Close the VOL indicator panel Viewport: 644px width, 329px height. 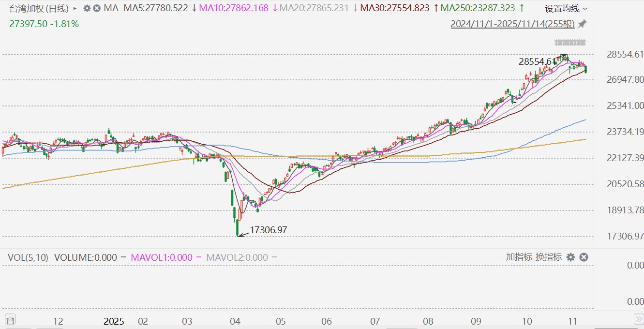point(584,257)
